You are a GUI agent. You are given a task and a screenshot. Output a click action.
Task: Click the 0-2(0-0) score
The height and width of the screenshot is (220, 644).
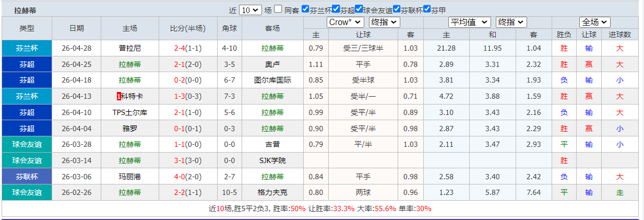(188, 80)
